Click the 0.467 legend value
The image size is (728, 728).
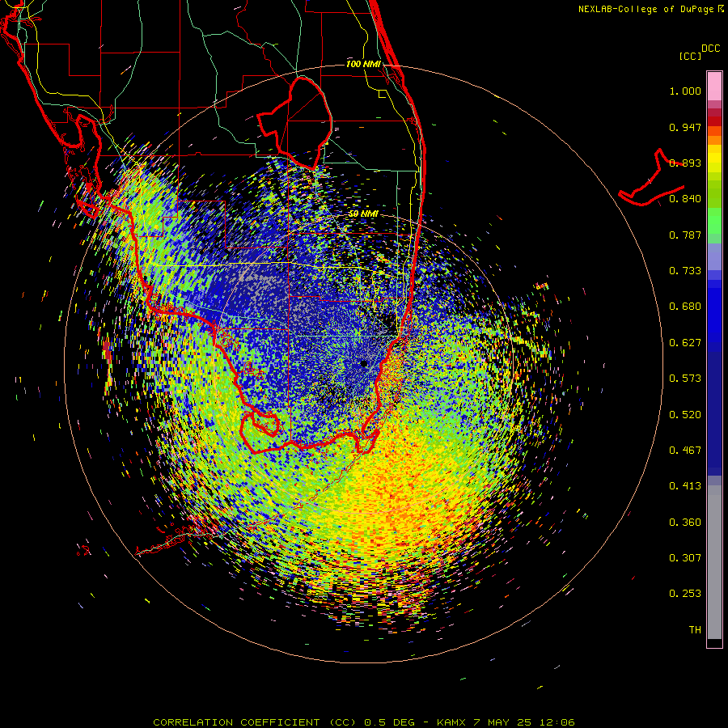(x=685, y=451)
